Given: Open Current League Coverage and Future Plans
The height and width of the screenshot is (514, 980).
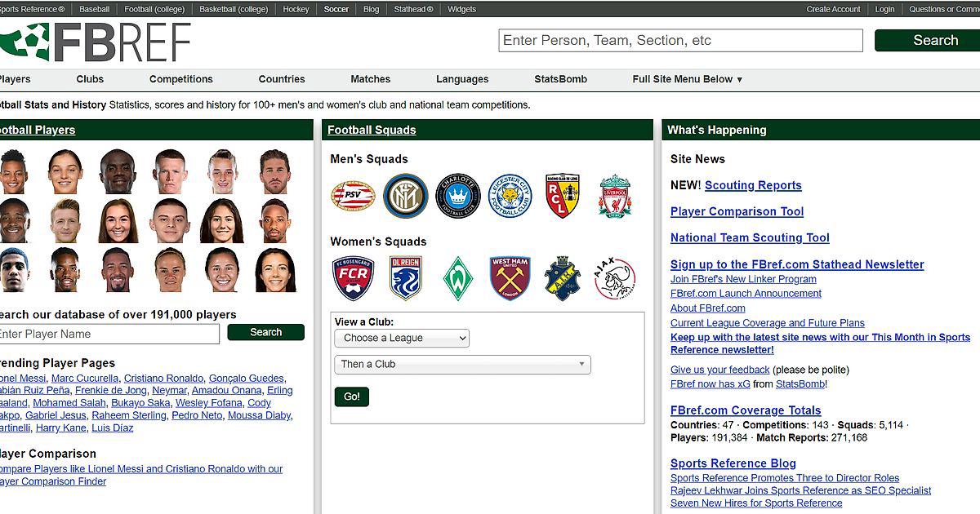Looking at the screenshot, I should coord(767,323).
